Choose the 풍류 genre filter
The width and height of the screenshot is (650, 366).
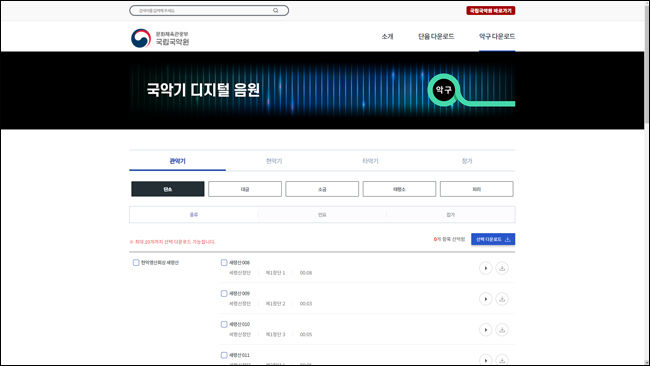[194, 215]
